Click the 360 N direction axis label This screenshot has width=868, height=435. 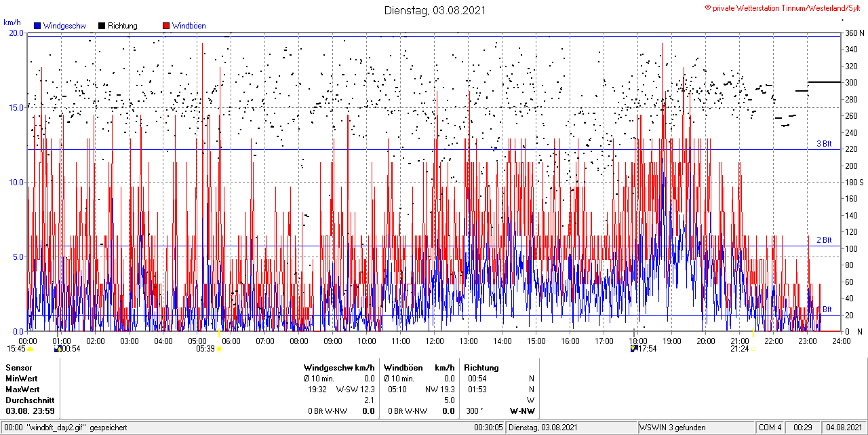pos(854,33)
